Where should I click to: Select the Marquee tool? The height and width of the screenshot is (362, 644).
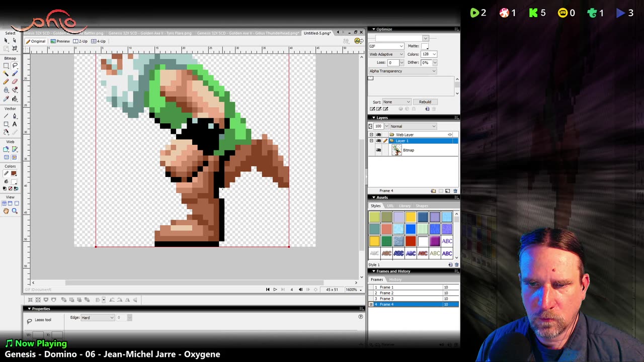tap(6, 66)
